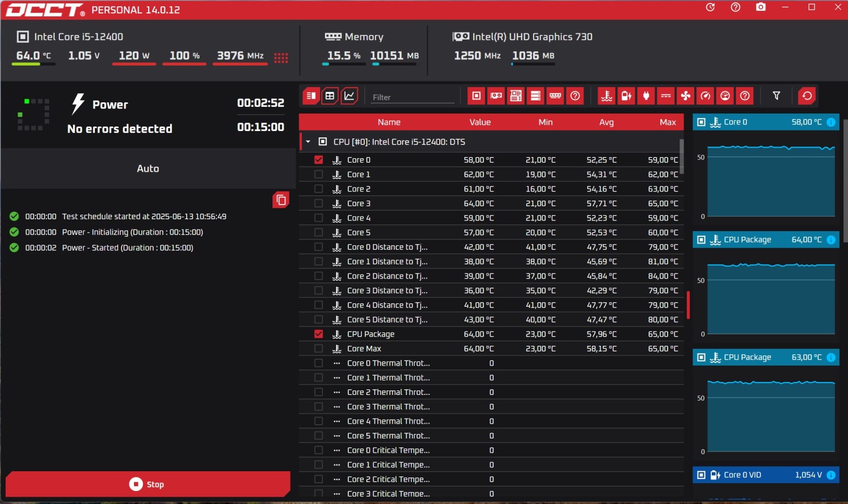Image resolution: width=848 pixels, height=504 pixels.
Task: Switch to the table view mode
Action: point(330,96)
